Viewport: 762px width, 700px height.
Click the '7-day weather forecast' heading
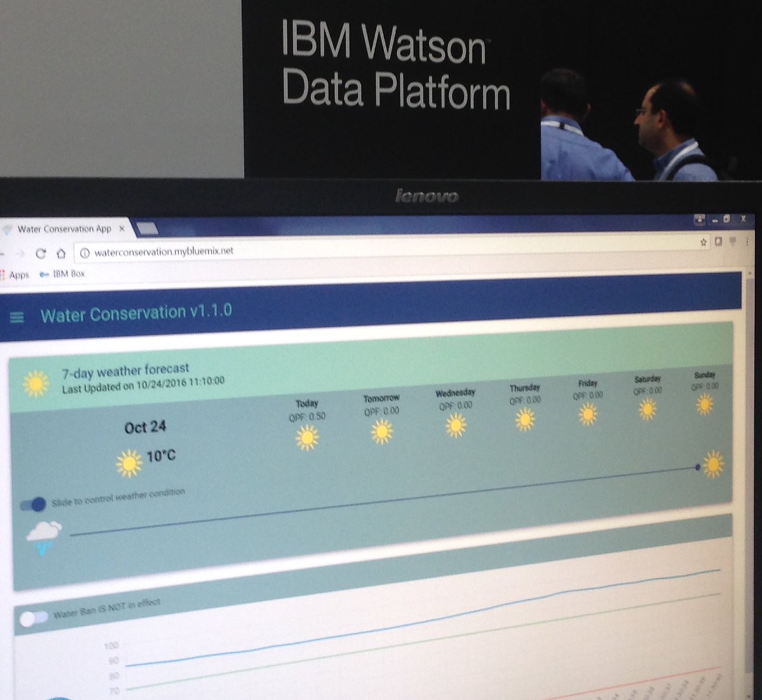coord(125,371)
